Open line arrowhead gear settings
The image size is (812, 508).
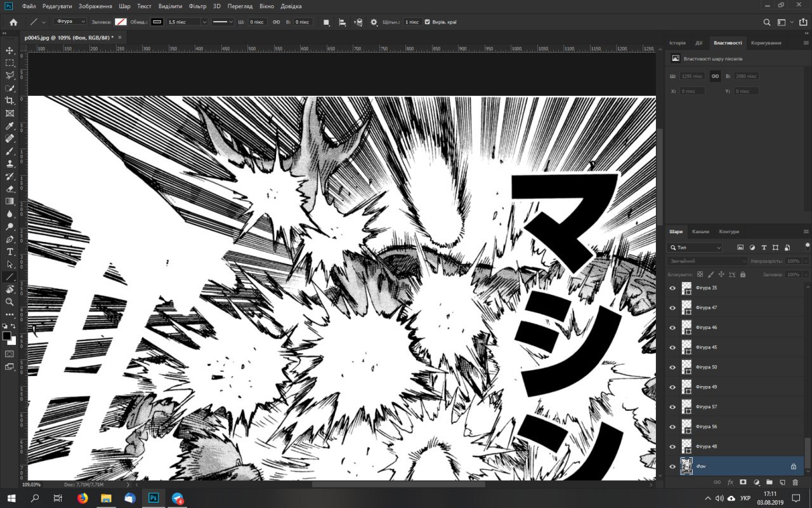374,22
